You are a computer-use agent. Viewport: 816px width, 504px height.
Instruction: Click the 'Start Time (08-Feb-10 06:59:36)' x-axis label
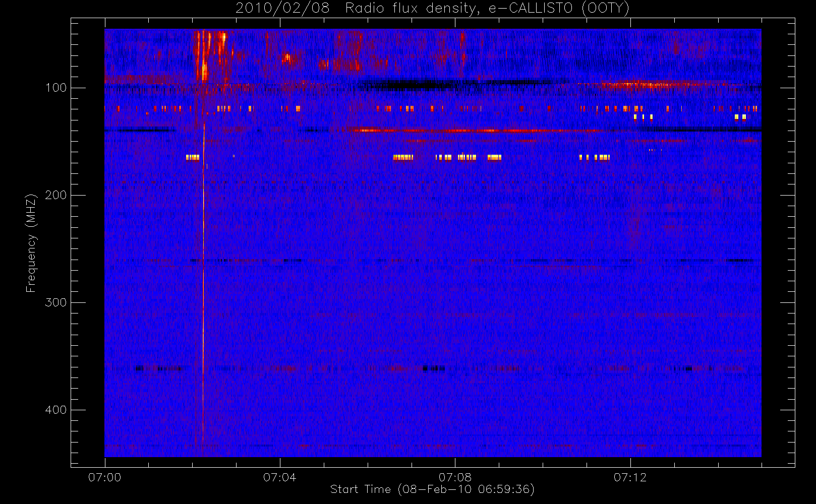pyautogui.click(x=432, y=489)
